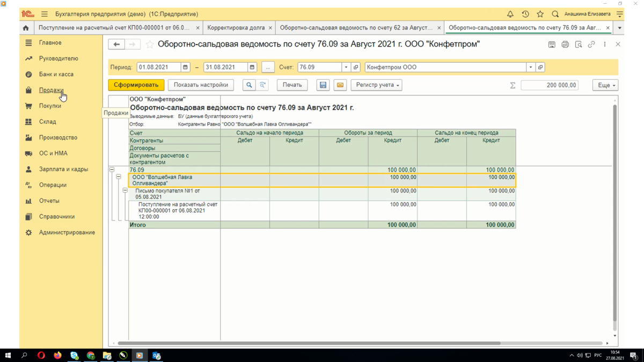Open global search magnifier in the title bar
Screen dimensions: 644x362
(555, 14)
